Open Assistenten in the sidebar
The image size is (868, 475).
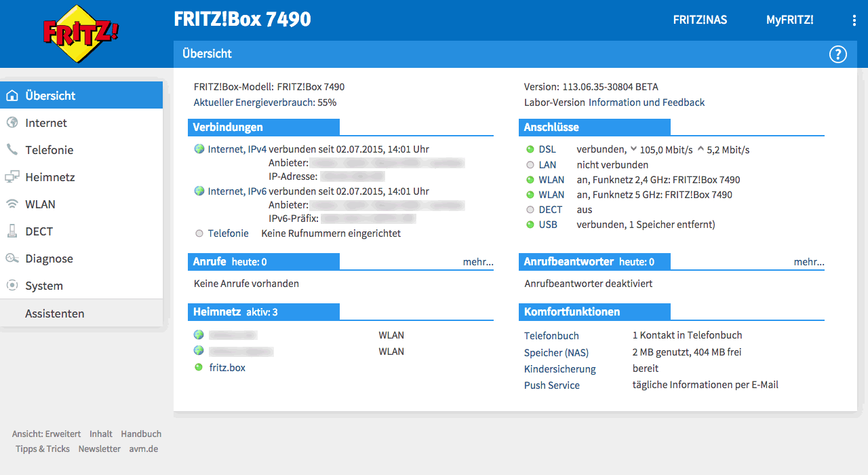click(81, 313)
